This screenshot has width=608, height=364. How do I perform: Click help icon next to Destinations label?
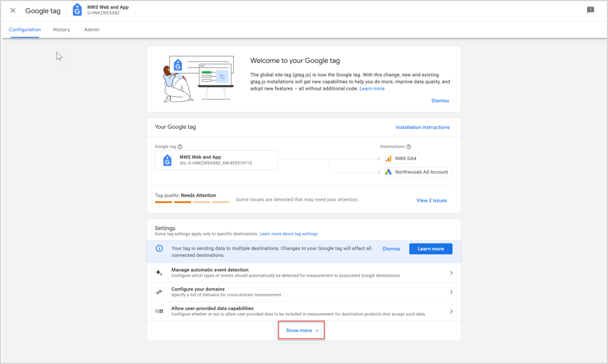click(x=409, y=147)
